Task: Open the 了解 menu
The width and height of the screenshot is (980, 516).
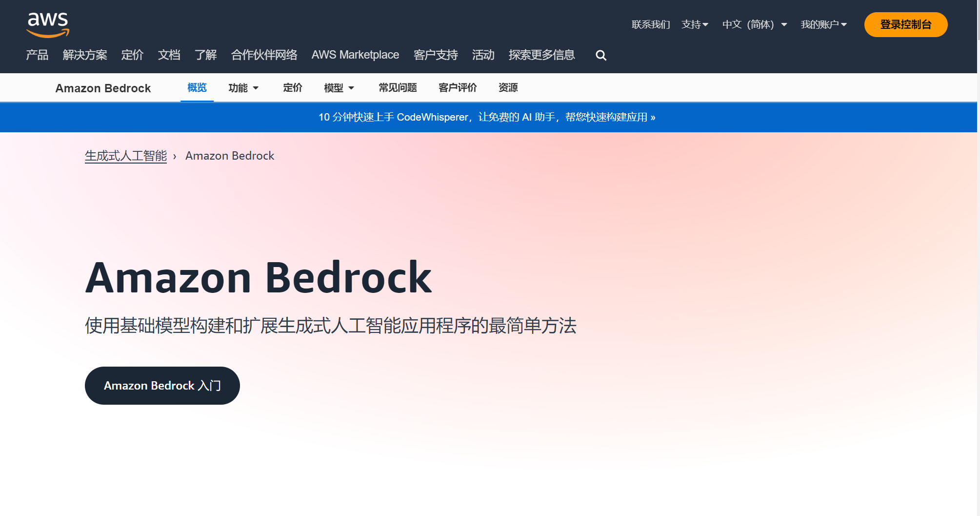Action: click(x=205, y=55)
